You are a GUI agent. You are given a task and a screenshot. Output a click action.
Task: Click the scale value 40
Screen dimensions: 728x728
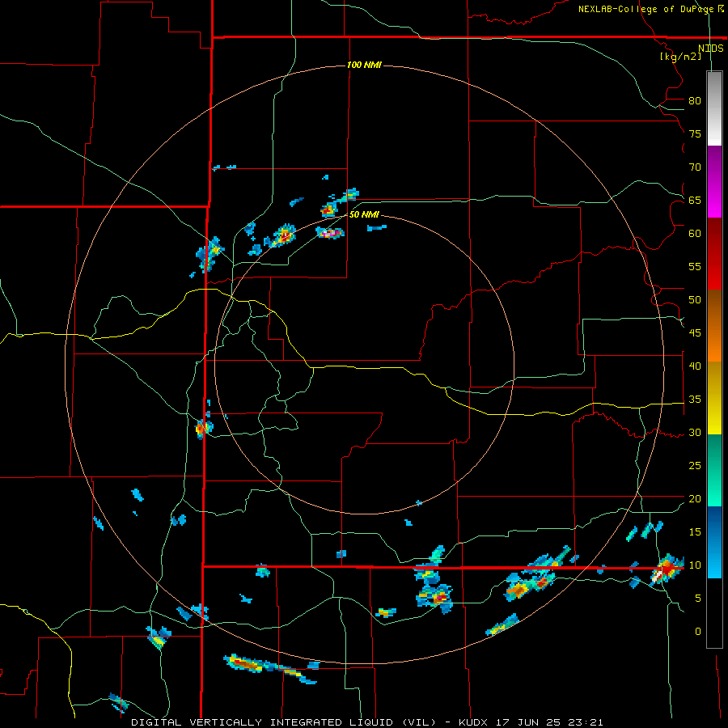pos(695,366)
